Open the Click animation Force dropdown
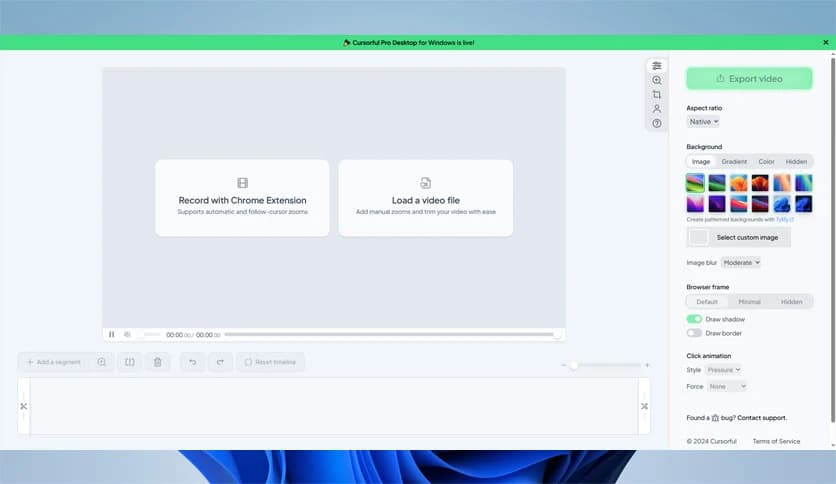This screenshot has height=484, width=836. [727, 386]
